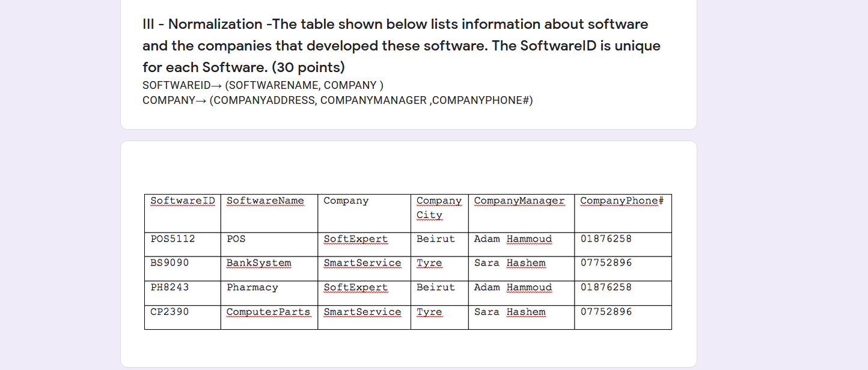Click the SoftwareName column header

point(266,201)
